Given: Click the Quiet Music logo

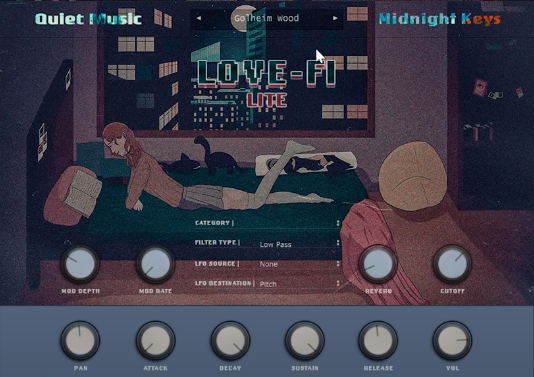Looking at the screenshot, I should pos(88,19).
